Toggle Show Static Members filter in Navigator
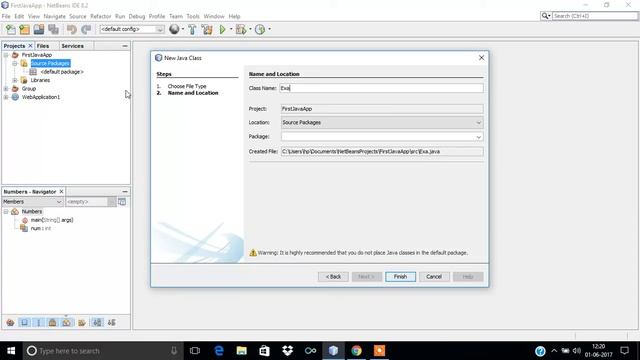This screenshot has width=640, height=360. [x=39, y=322]
